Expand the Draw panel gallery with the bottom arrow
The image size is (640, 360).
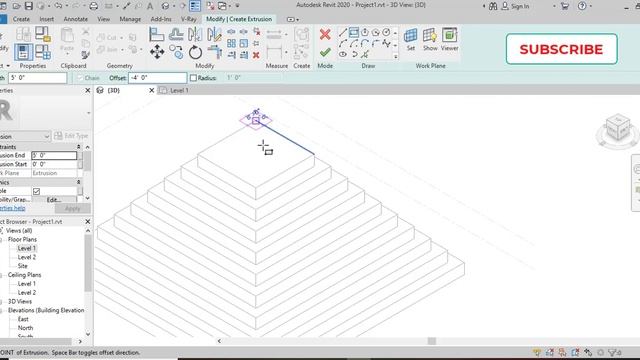[x=396, y=57]
